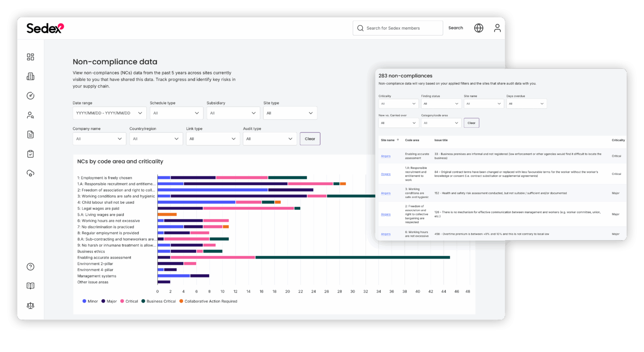Open the Angers site link
Screen dimensions: 644x352
click(x=385, y=155)
